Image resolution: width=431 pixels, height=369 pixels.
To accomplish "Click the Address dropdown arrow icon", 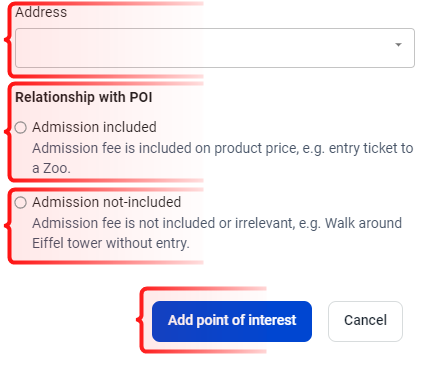I will [398, 45].
